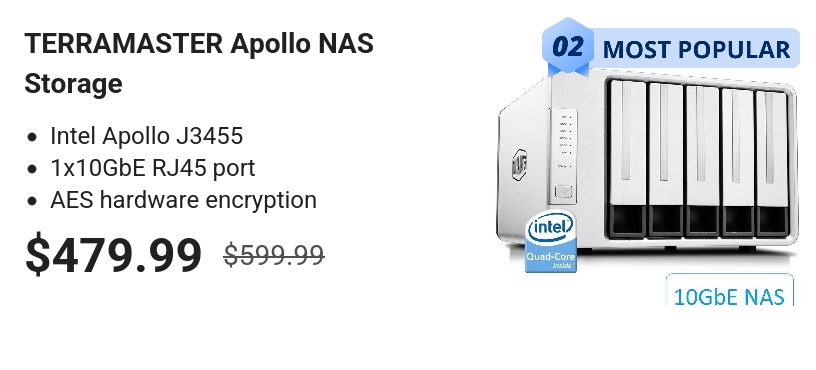This screenshot has width=816, height=370.
Task: Click the LED indicator strip on NAS
Action: click(565, 141)
